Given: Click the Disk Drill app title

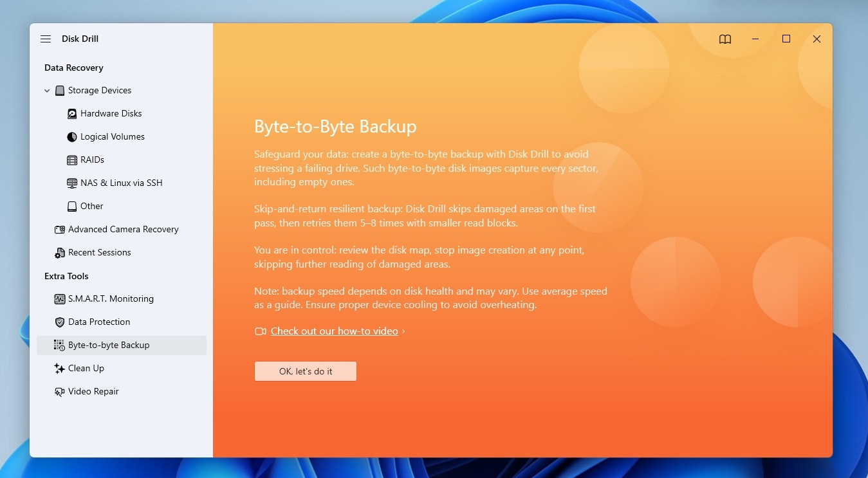Looking at the screenshot, I should pos(80,39).
